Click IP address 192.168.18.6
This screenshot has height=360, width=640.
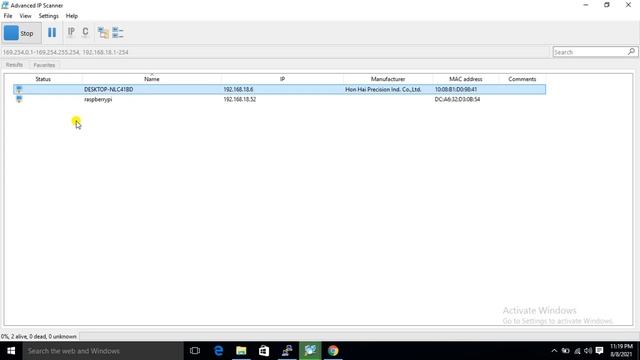click(238, 89)
